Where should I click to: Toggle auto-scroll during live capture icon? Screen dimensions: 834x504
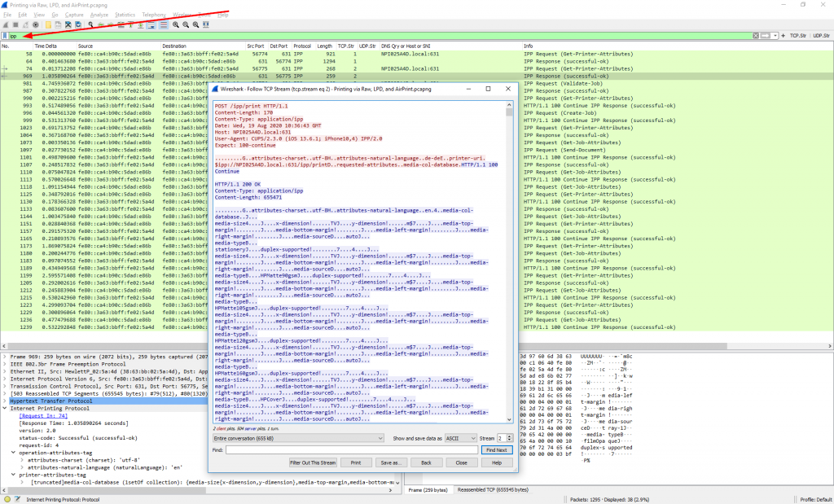click(x=152, y=24)
